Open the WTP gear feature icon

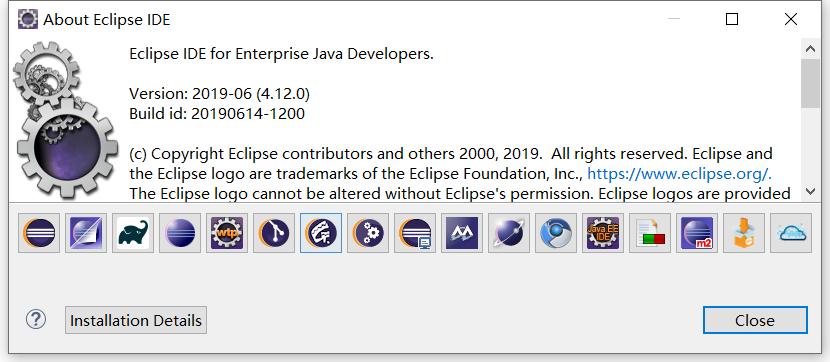227,233
